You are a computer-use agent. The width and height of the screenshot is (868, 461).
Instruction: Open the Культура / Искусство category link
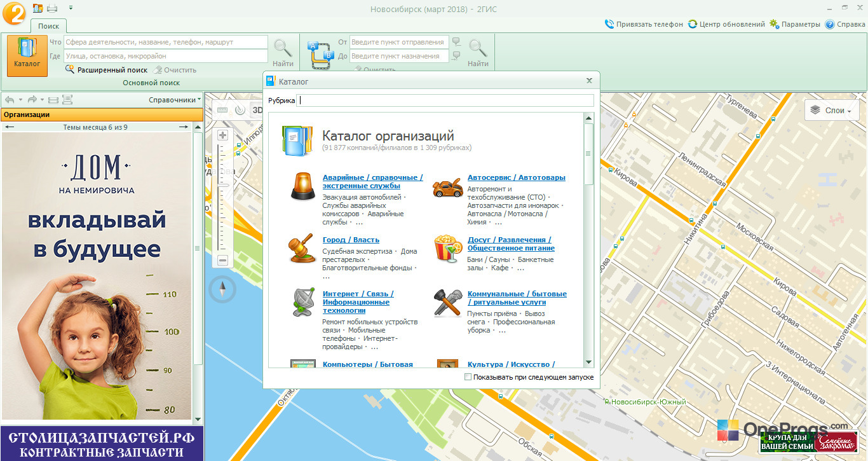[x=512, y=364]
